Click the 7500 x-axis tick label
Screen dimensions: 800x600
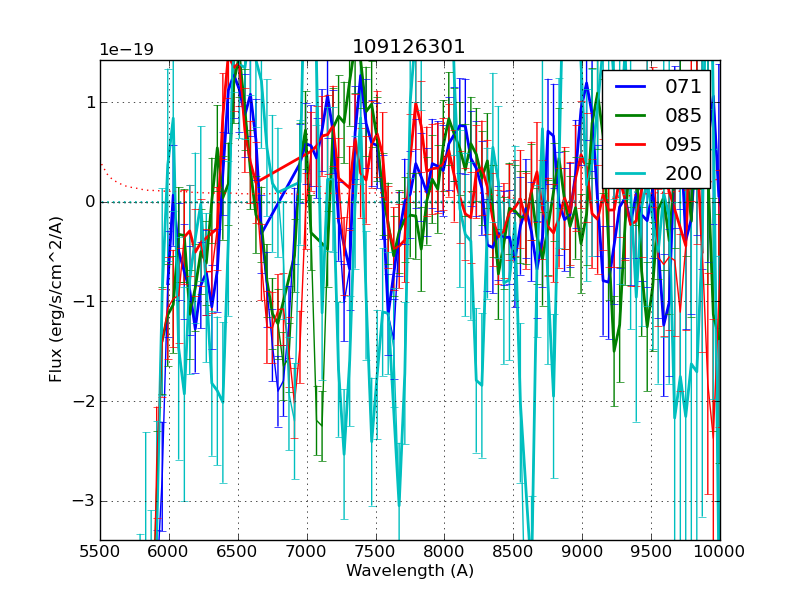[x=375, y=550]
